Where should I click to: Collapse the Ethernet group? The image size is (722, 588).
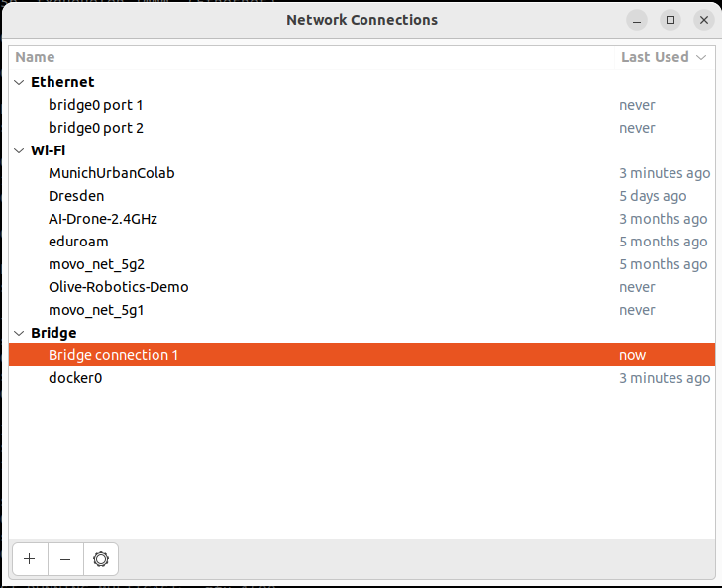(x=20, y=82)
